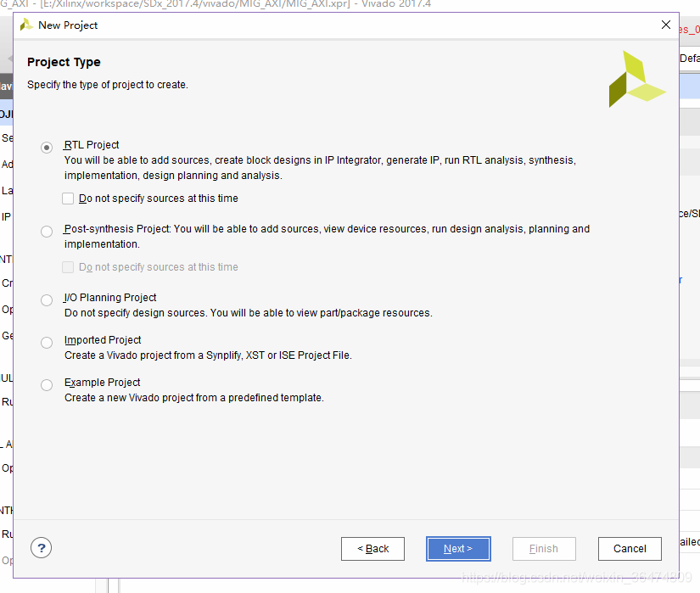Select the Post-synthesis Project option
This screenshot has height=593, width=700.
(x=47, y=231)
